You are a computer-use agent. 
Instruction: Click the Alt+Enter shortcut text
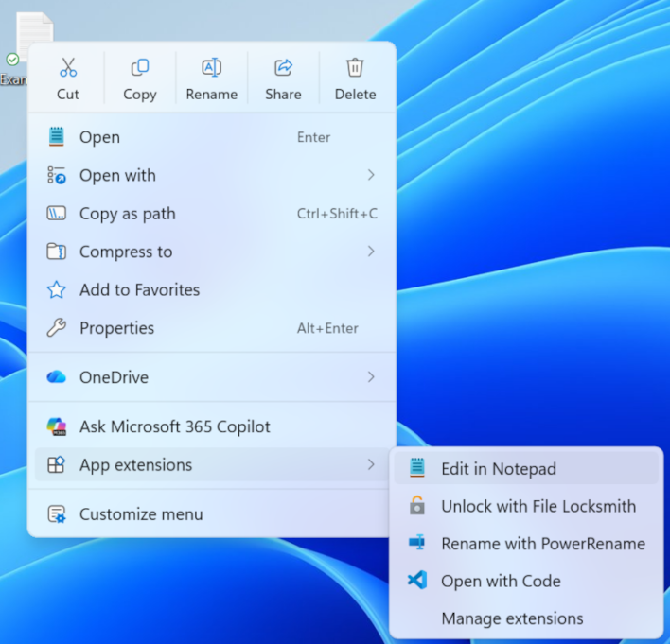pos(327,328)
